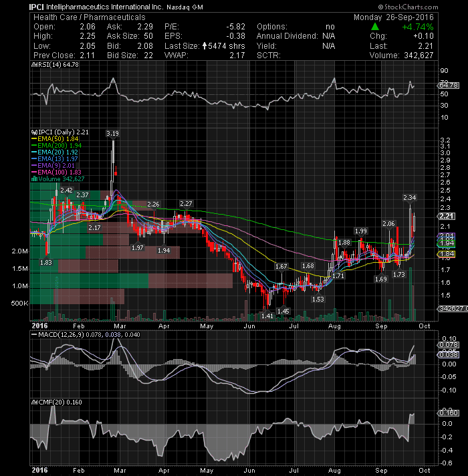
Task: Click the VWAP value 2.17 in the header
Action: pyautogui.click(x=237, y=55)
